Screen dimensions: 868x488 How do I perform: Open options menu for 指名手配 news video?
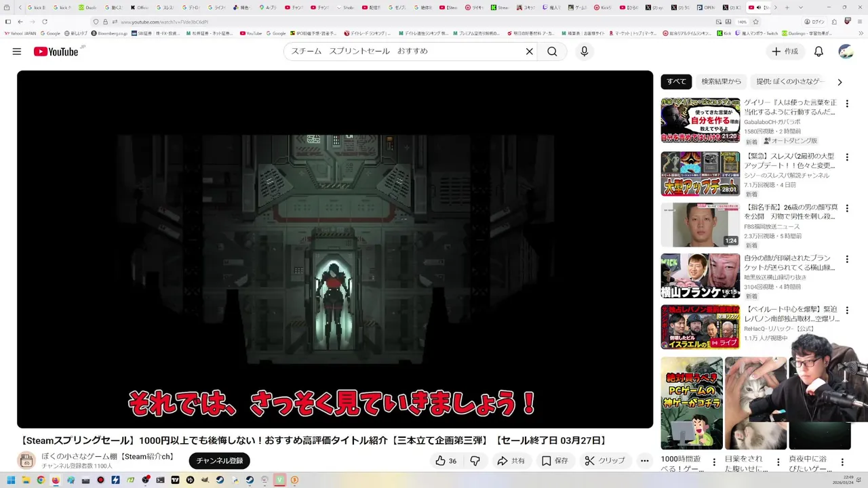point(846,208)
